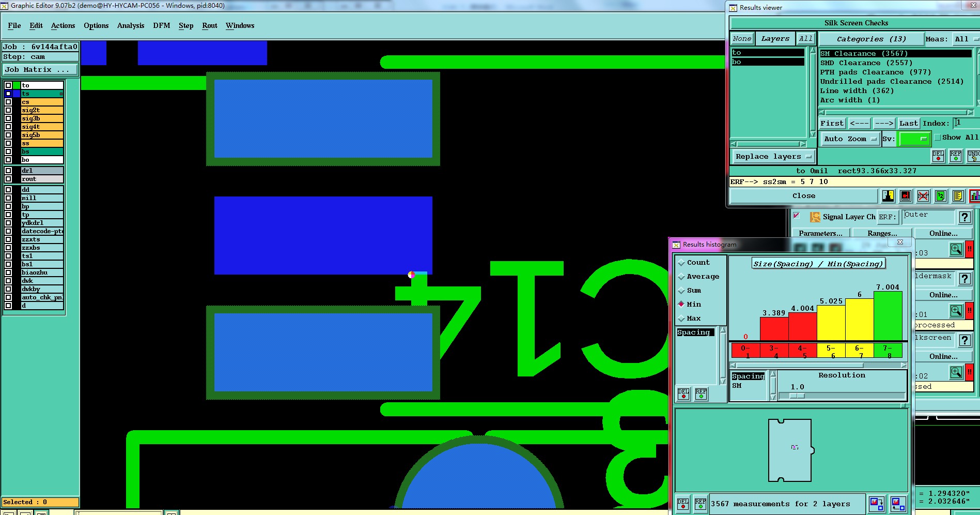Open the Actions menu

63,25
